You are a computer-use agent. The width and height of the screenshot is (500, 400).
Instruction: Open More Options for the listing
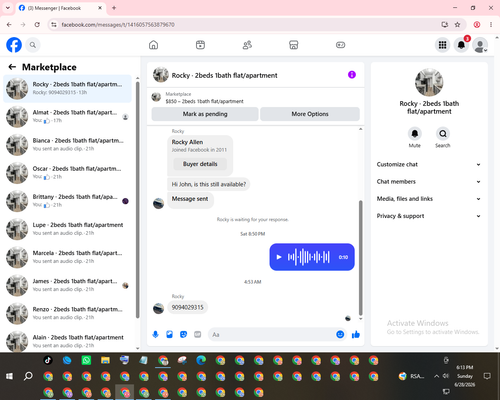point(310,114)
